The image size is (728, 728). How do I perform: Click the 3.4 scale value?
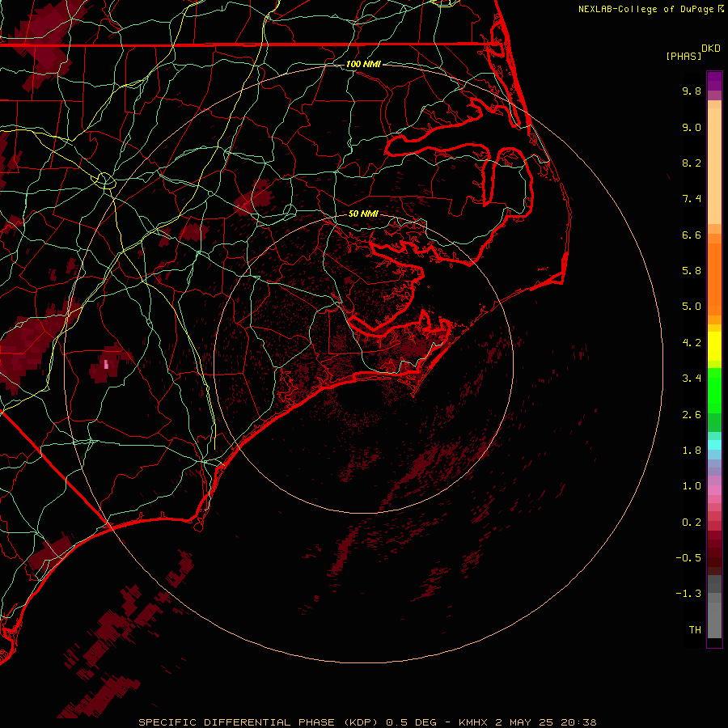tap(692, 379)
